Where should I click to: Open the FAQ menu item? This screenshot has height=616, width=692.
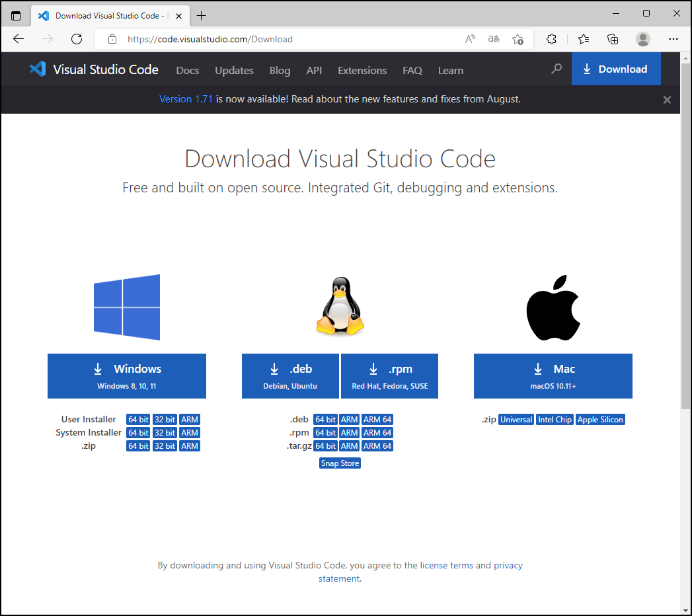tap(412, 71)
